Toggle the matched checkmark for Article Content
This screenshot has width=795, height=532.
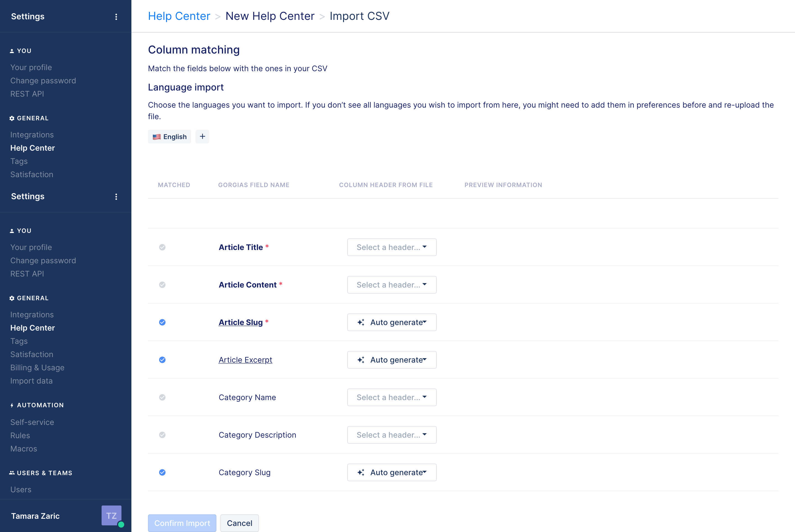(162, 285)
